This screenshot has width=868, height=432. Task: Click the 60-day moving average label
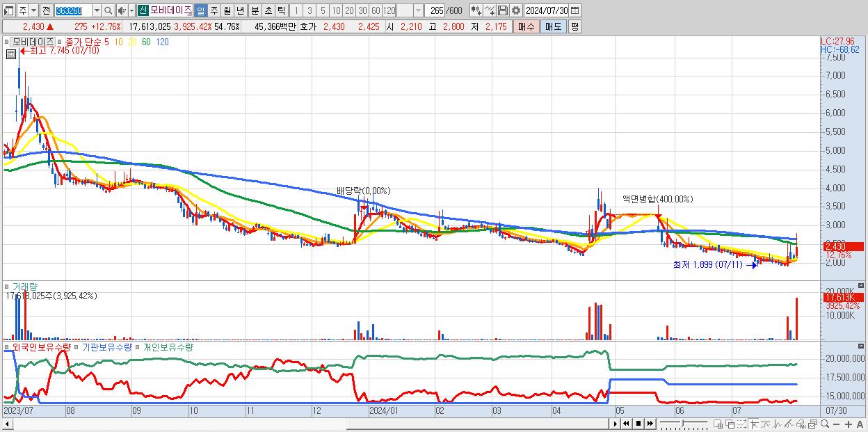click(x=146, y=42)
